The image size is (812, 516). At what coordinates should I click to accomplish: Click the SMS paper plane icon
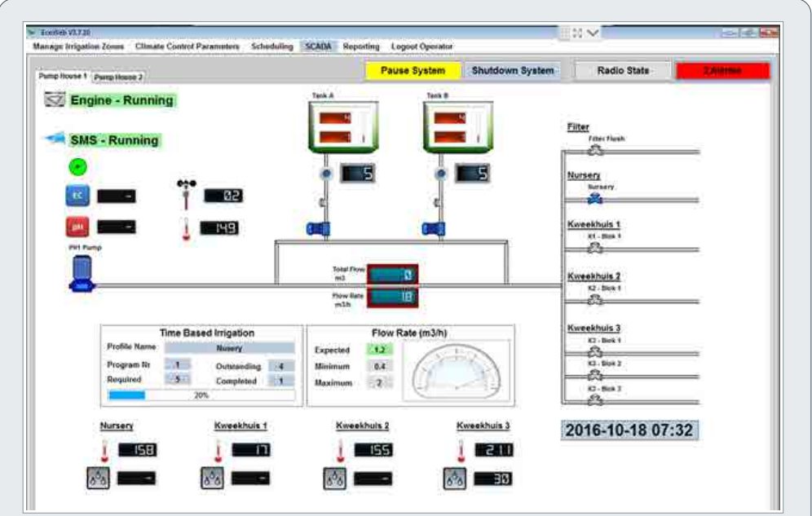55,139
